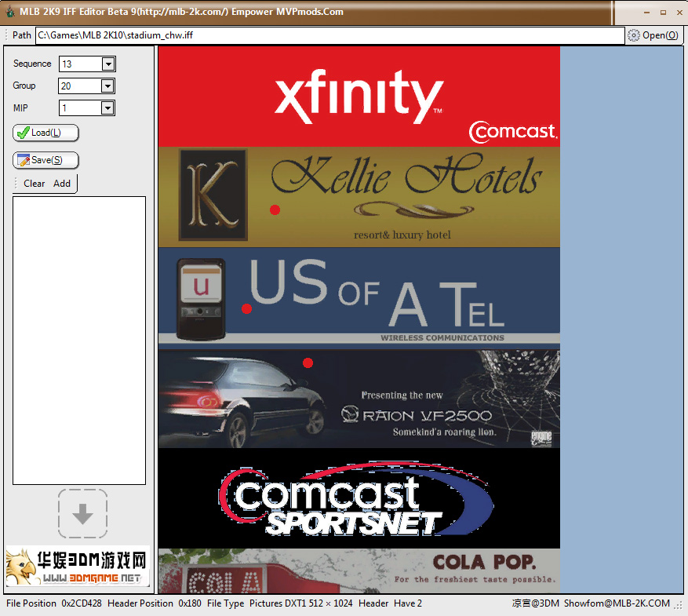This screenshot has width=688, height=616.
Task: Click the Sequence value field showing 13
Action: click(81, 64)
